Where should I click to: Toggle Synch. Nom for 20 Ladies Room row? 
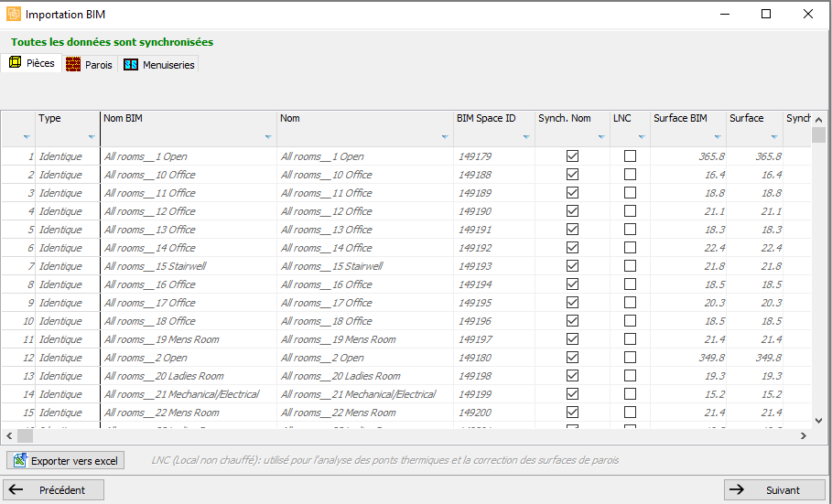(572, 376)
